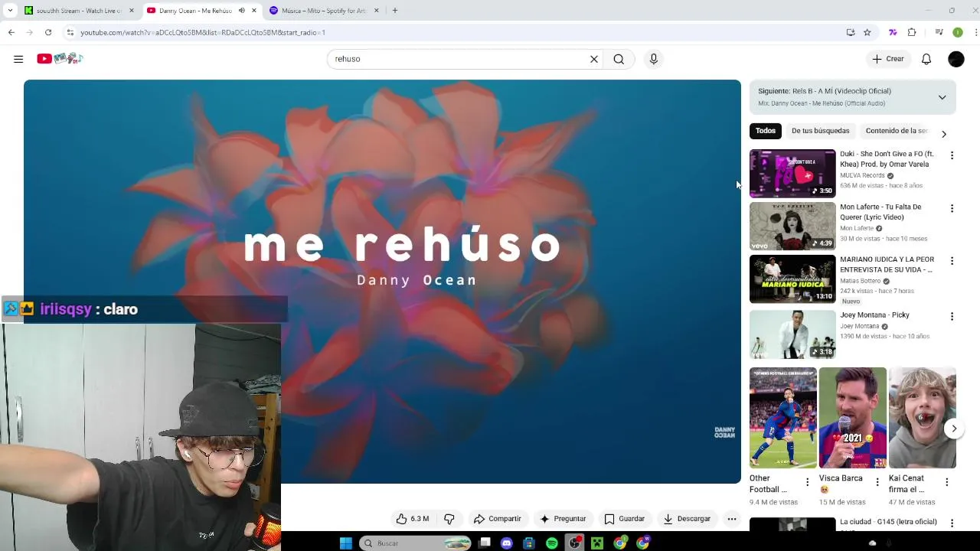The image size is (980, 551).
Task: Open media controls in Chrome toolbar
Action: (939, 32)
